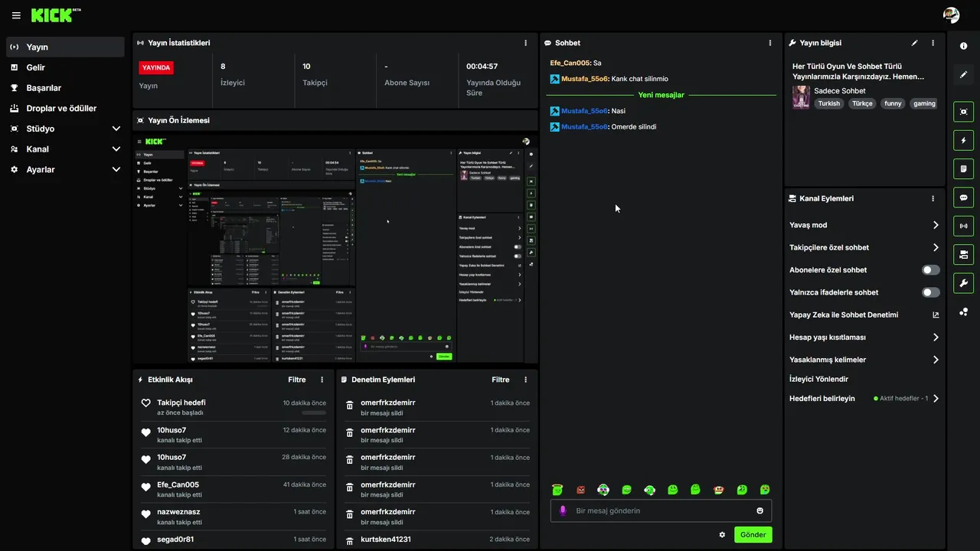Click the Yeni mesajlar divider label
Screen dimensions: 980x551
[x=661, y=95]
